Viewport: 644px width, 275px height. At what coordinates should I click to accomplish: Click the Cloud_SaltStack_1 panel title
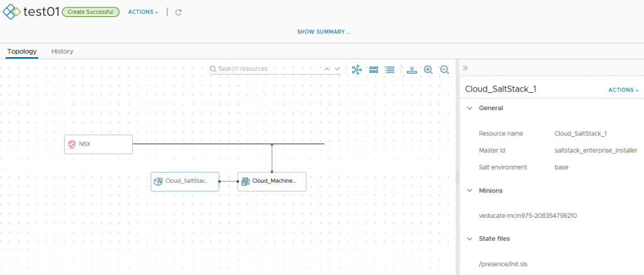click(x=501, y=89)
